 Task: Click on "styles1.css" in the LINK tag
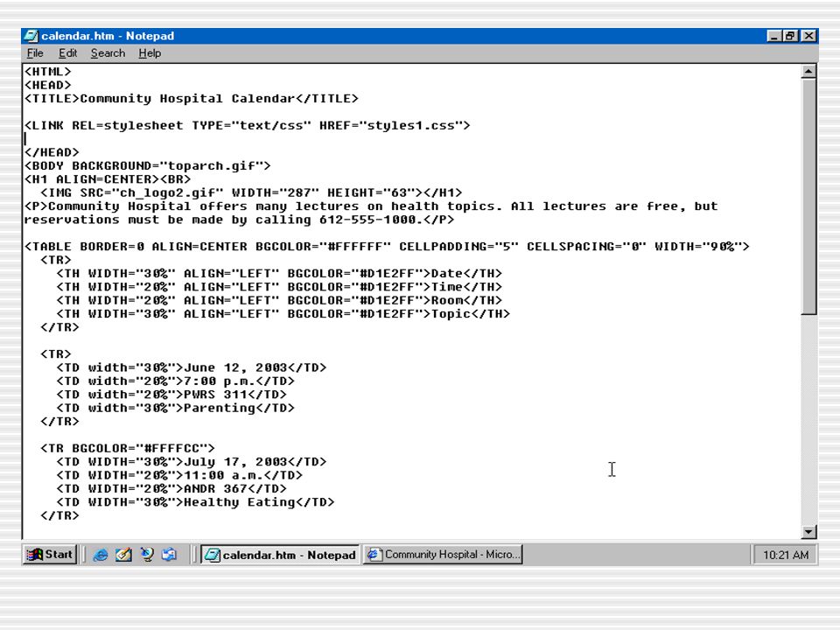410,126
